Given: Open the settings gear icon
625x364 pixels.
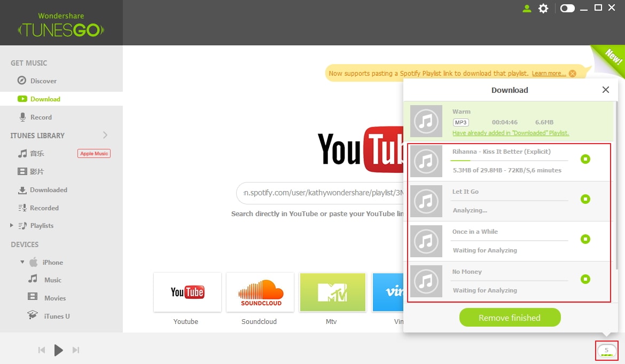Looking at the screenshot, I should (x=543, y=9).
